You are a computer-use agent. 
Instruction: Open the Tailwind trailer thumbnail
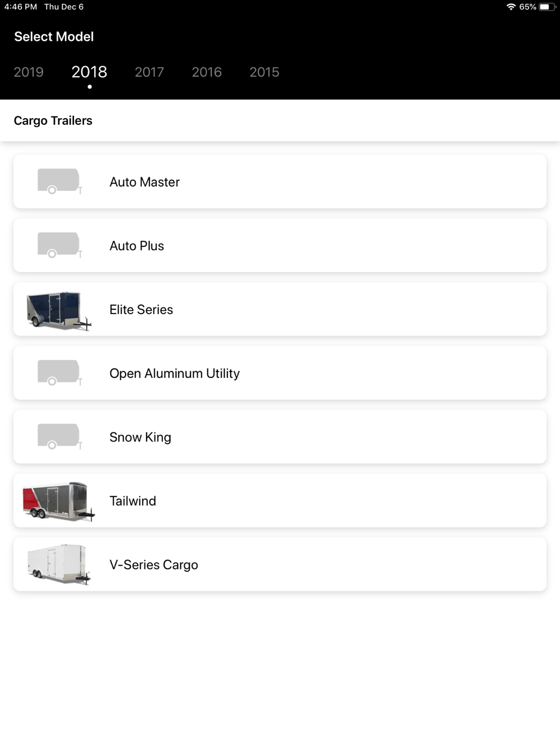click(x=58, y=501)
